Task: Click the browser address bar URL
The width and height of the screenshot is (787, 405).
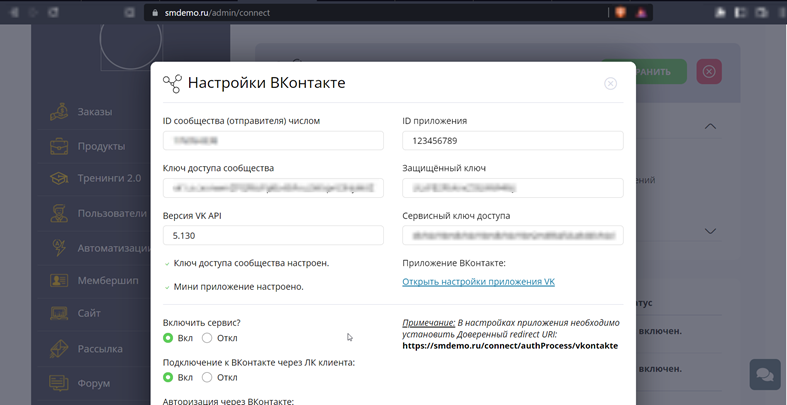Action: (x=217, y=13)
